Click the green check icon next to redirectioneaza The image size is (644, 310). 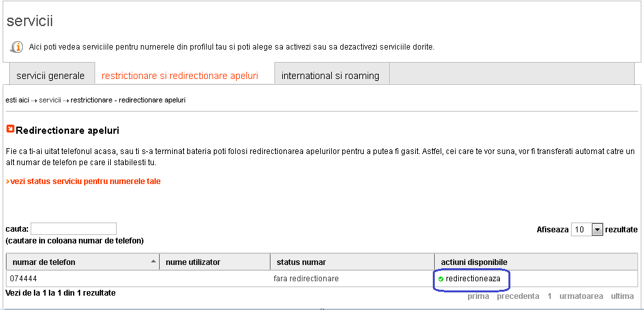tap(441, 279)
